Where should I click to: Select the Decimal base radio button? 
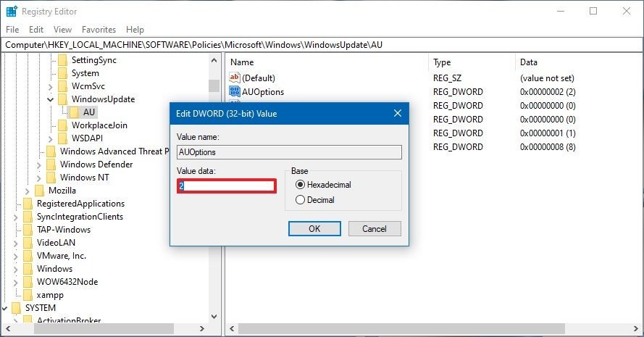300,200
